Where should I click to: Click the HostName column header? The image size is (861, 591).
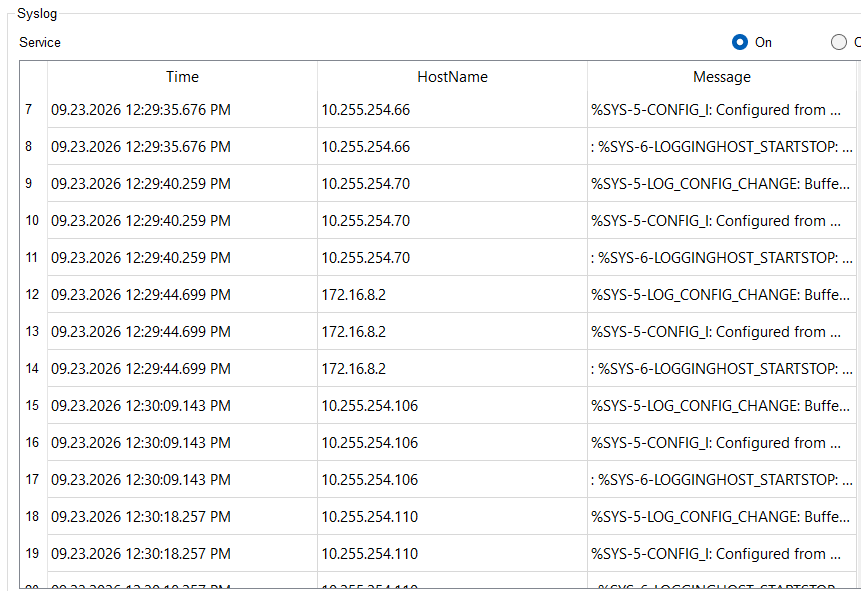coord(452,77)
